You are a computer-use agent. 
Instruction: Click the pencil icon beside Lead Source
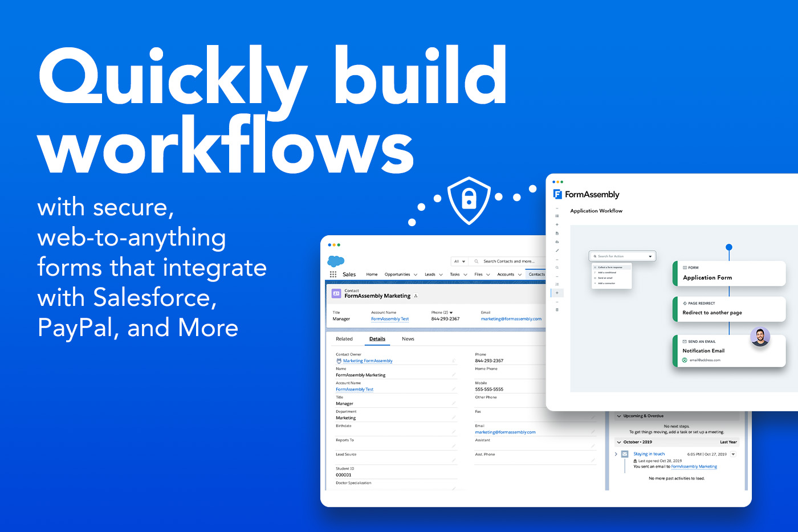pyautogui.click(x=454, y=460)
